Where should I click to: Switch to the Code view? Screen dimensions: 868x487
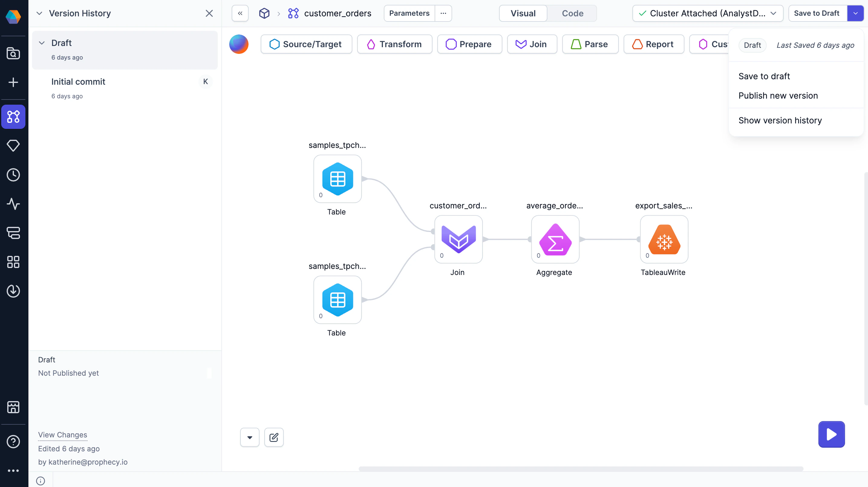tap(573, 14)
